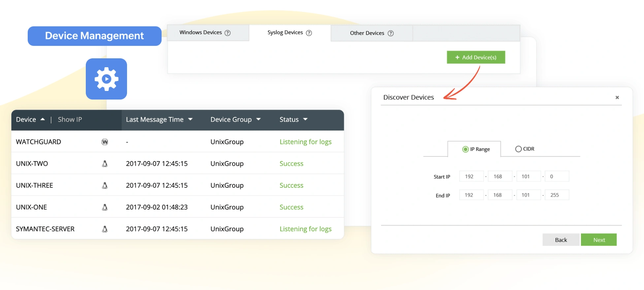Click End IP first octet field

(471, 195)
